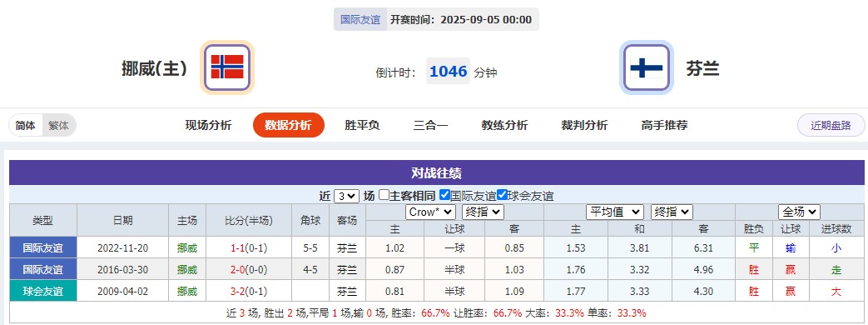Click 国际友谊 type cell for 2022-11-20
868x325 pixels.
point(43,247)
